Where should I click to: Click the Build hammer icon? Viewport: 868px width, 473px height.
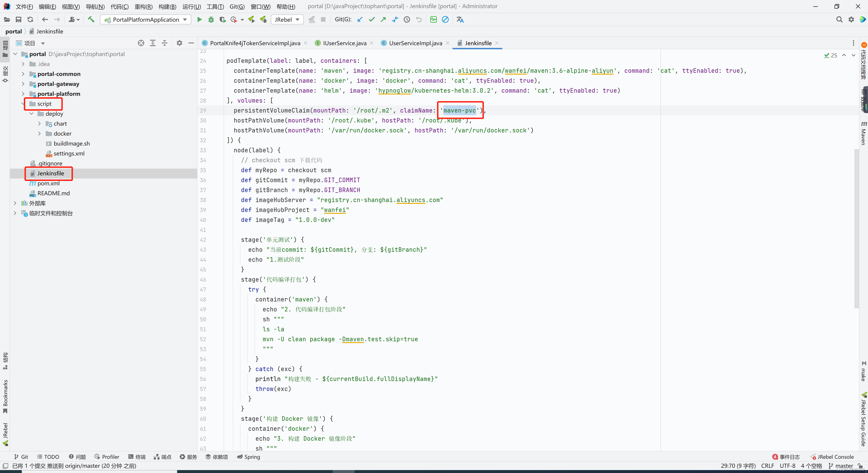tap(91, 19)
